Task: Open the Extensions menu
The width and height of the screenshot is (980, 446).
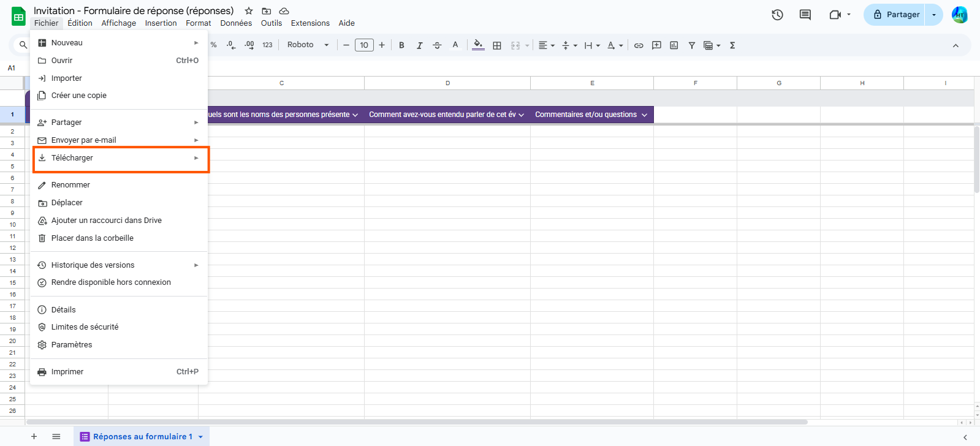Action: [310, 23]
